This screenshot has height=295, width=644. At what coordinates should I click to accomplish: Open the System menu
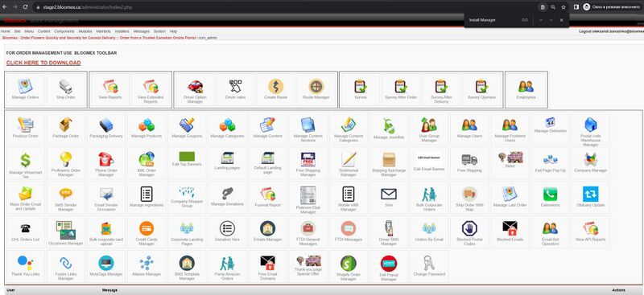(x=159, y=31)
